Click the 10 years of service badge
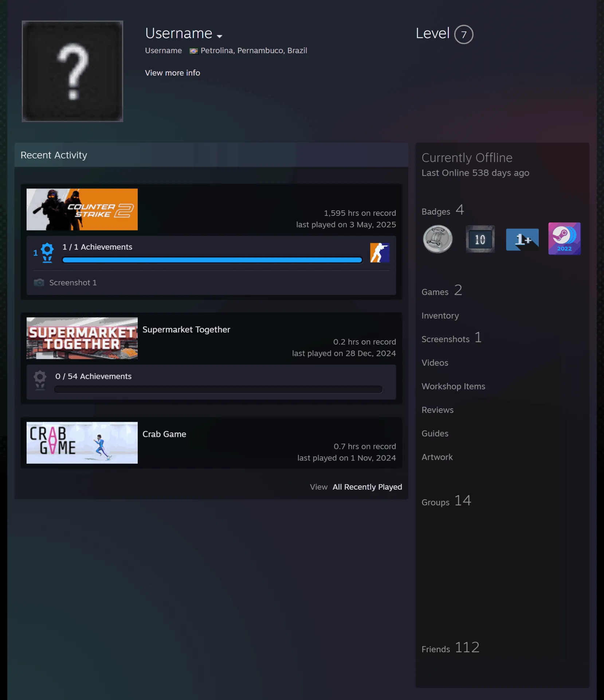This screenshot has width=604, height=700. point(480,239)
